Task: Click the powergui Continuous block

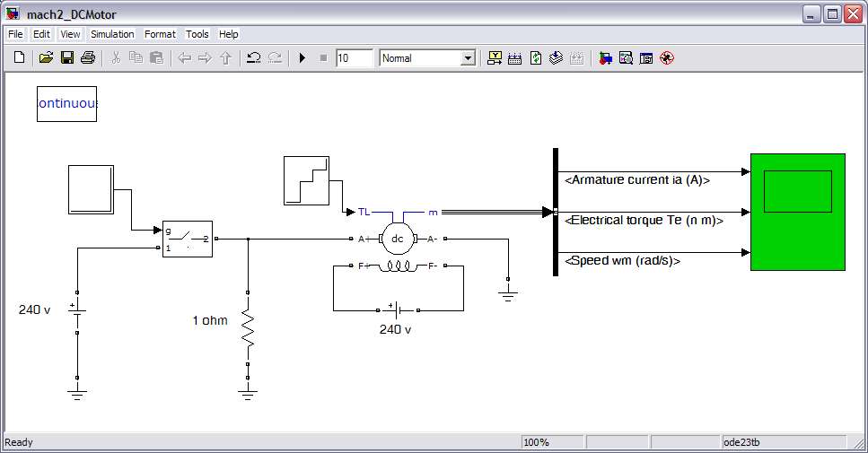Action: [66, 104]
